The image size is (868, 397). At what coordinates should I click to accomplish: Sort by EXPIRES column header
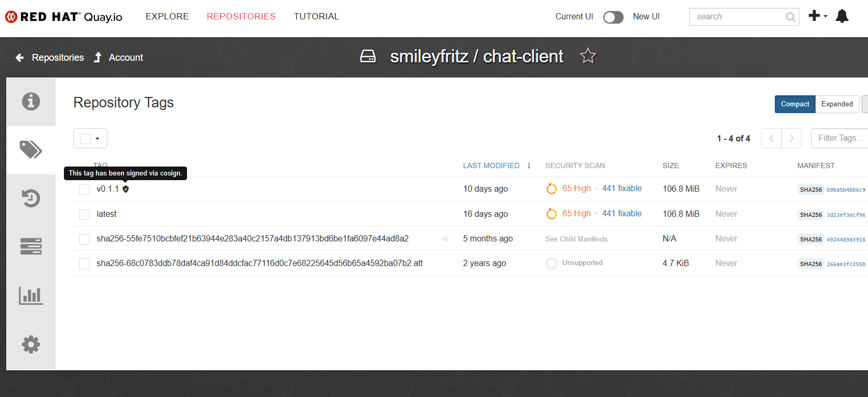731,166
